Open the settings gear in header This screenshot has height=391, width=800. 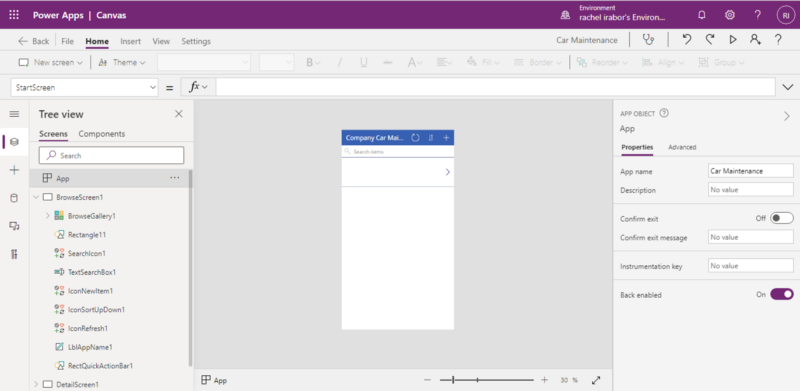(730, 15)
